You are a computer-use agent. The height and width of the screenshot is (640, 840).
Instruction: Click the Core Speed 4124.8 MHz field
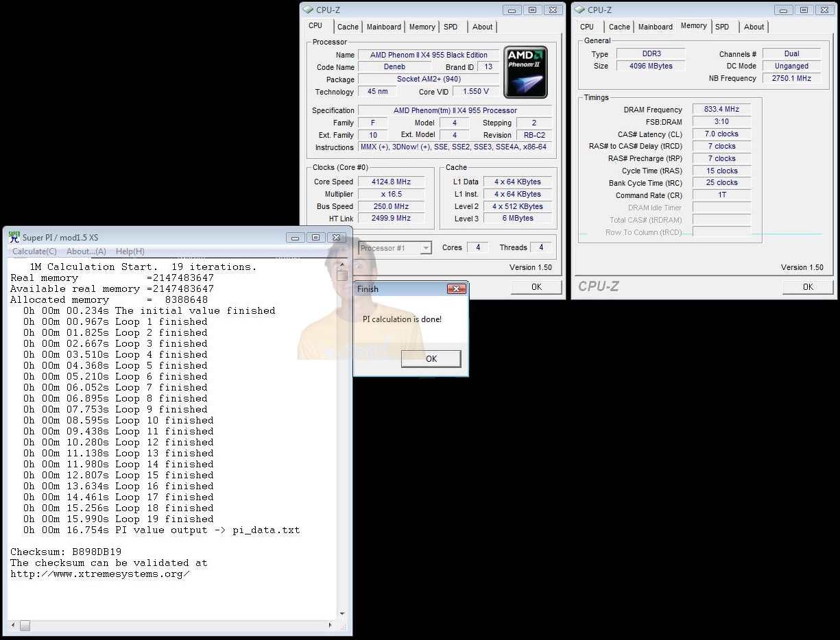(391, 182)
